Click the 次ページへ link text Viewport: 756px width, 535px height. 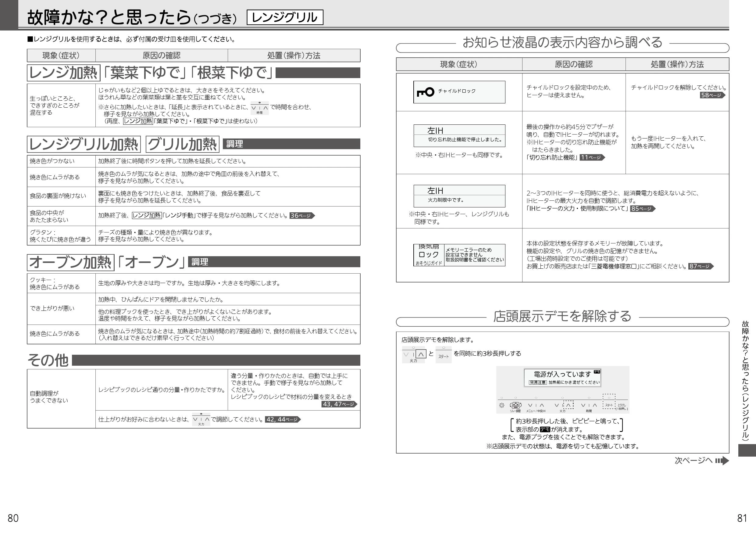(694, 461)
